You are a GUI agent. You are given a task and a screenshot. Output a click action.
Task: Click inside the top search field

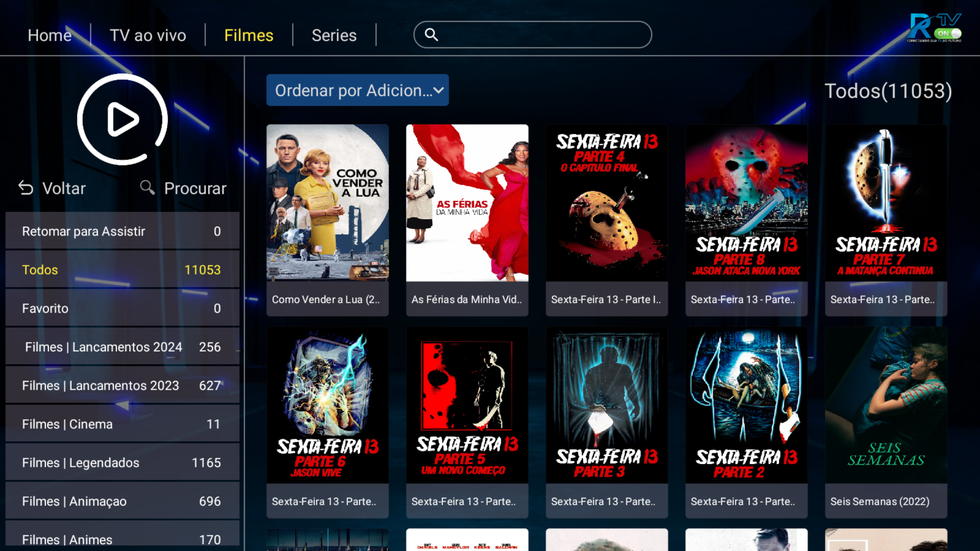tap(543, 35)
